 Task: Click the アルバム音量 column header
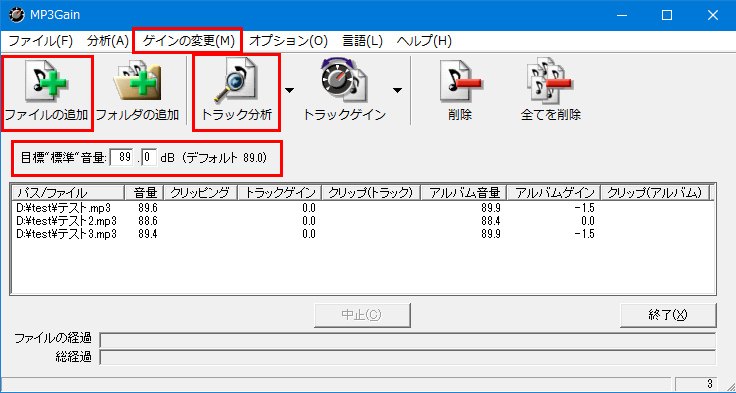pyautogui.click(x=464, y=193)
